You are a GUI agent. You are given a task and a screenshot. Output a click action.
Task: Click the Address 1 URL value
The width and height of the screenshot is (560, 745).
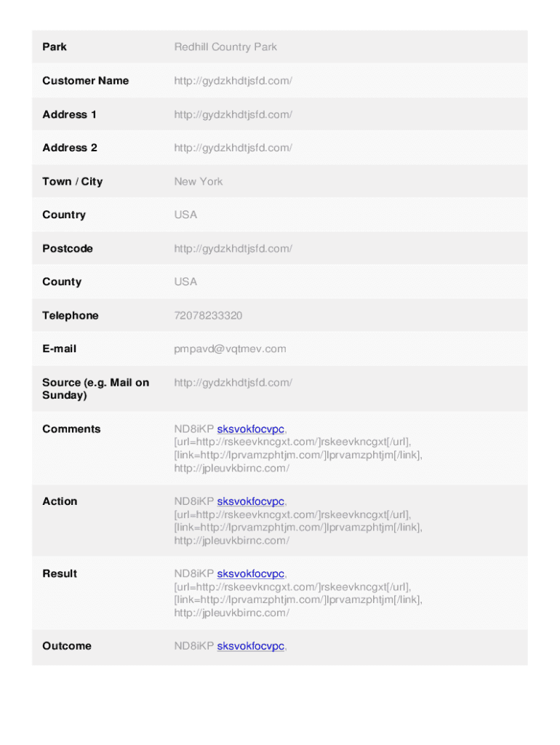tap(233, 114)
